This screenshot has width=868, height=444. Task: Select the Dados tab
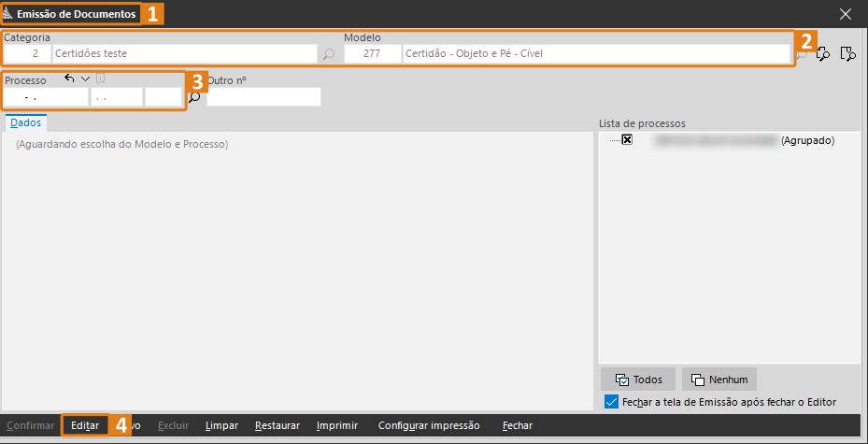coord(26,122)
